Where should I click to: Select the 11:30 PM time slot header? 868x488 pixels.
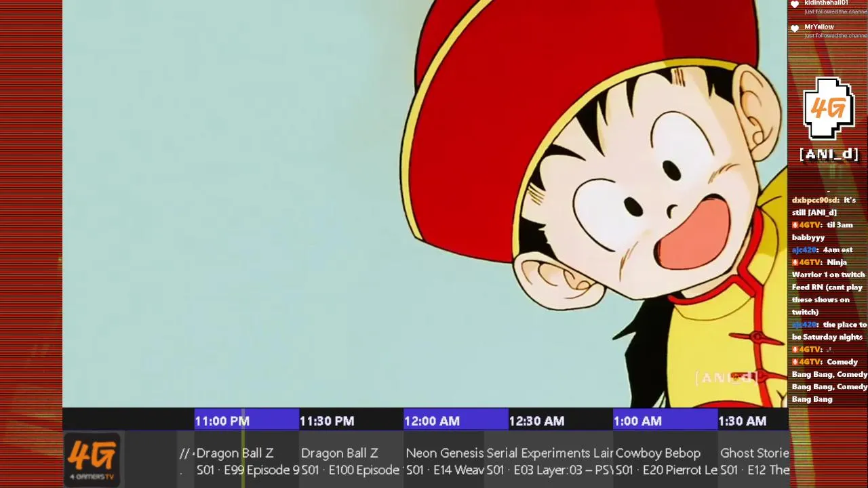[351, 421]
